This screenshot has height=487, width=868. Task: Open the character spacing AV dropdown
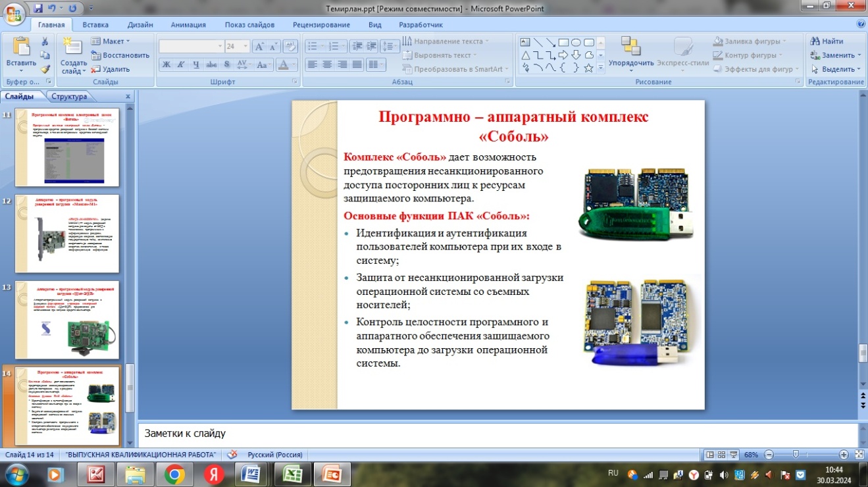click(243, 64)
